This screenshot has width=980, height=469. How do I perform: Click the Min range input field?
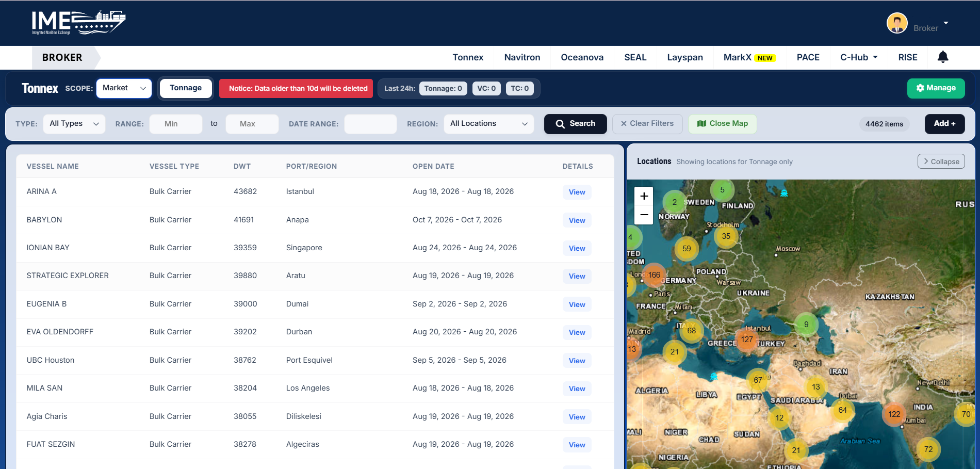[175, 124]
